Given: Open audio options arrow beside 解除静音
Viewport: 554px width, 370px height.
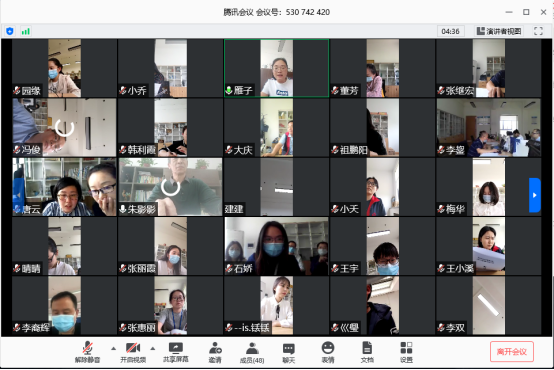Looking at the screenshot, I should [x=113, y=348].
